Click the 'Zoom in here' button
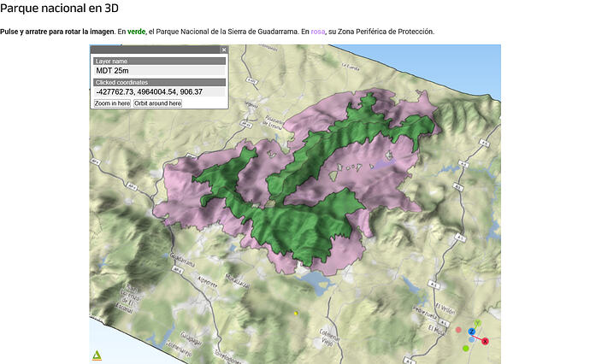Screen dimensions: 590x364 coord(112,103)
